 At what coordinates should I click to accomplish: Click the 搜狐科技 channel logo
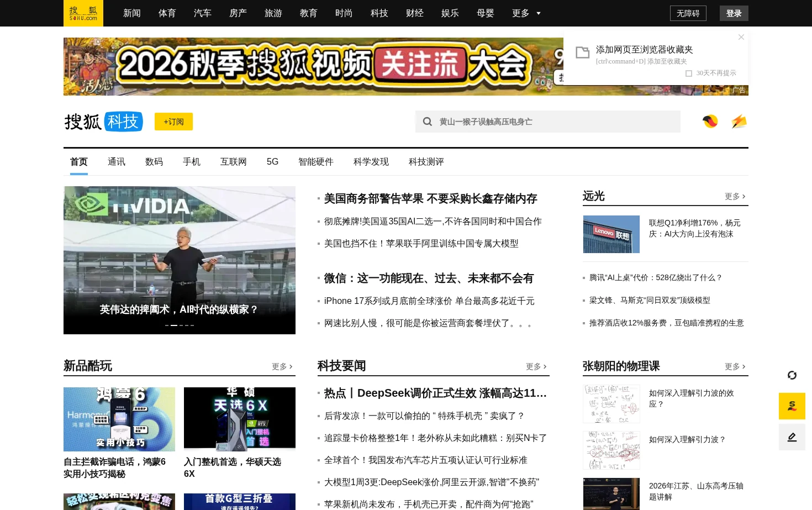pos(104,122)
